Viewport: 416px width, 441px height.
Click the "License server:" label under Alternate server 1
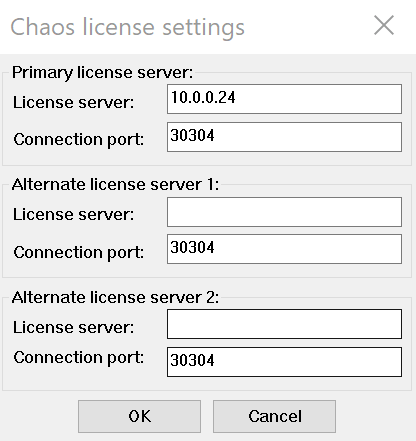(73, 214)
